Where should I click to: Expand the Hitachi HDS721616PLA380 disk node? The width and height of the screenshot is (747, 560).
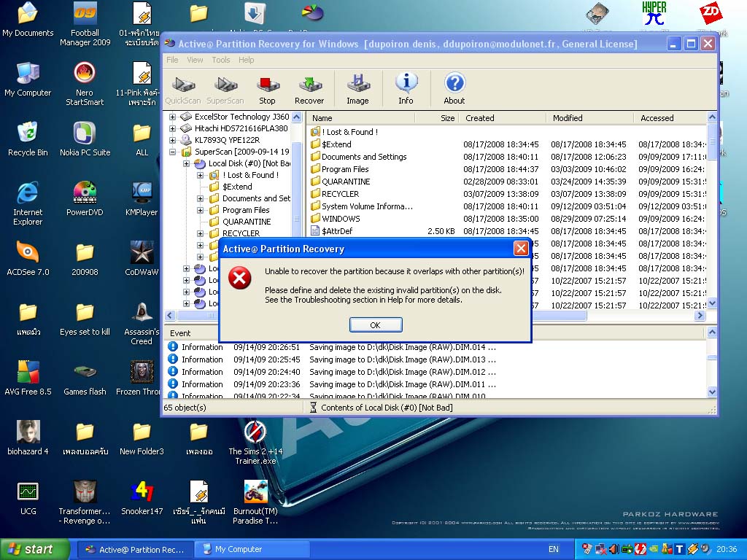[x=172, y=128]
